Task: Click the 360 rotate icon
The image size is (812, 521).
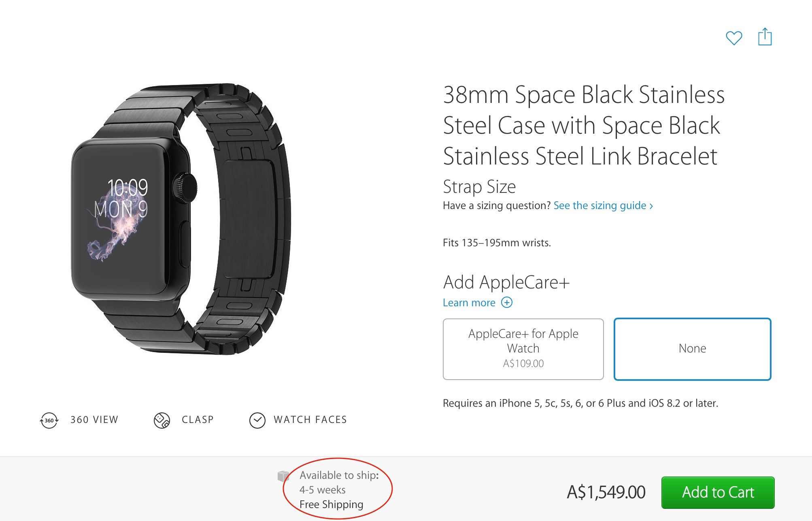Action: click(x=49, y=420)
